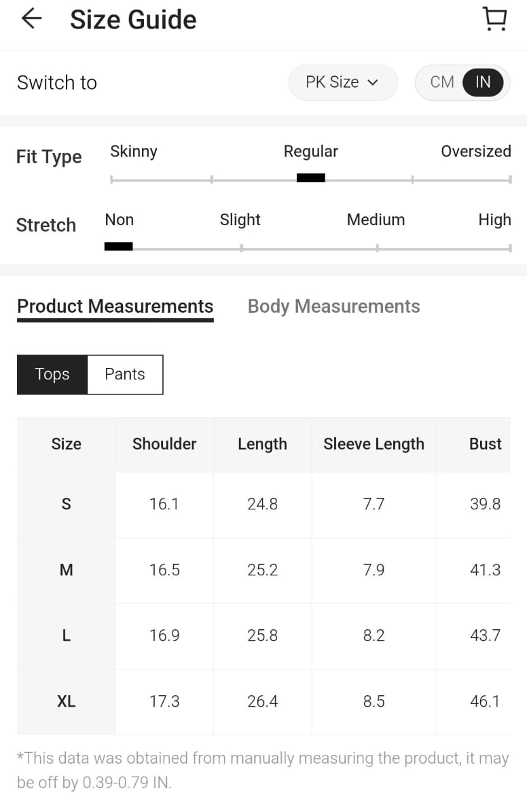
Task: Expand the PK Size dropdown
Action: tap(342, 82)
